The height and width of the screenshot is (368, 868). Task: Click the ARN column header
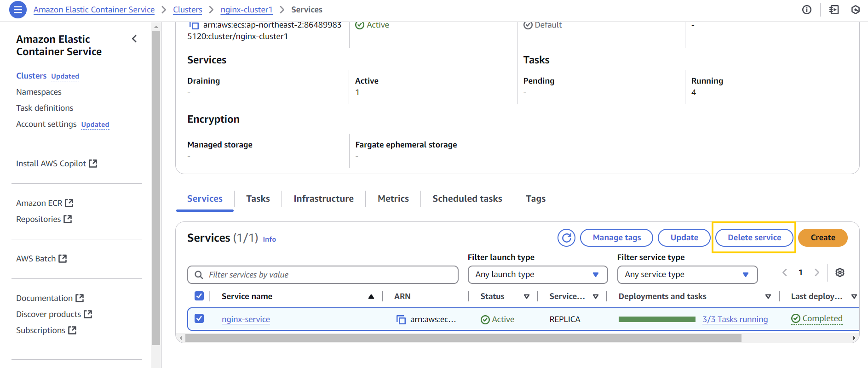[x=402, y=296]
